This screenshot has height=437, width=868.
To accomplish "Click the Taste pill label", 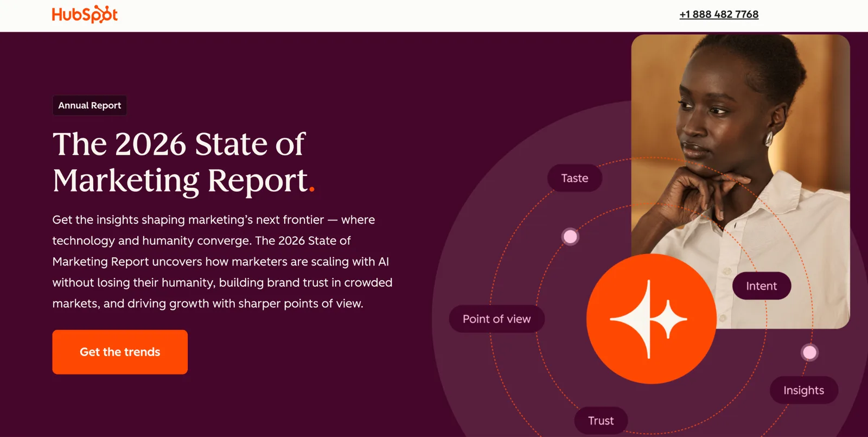I will pyautogui.click(x=575, y=178).
